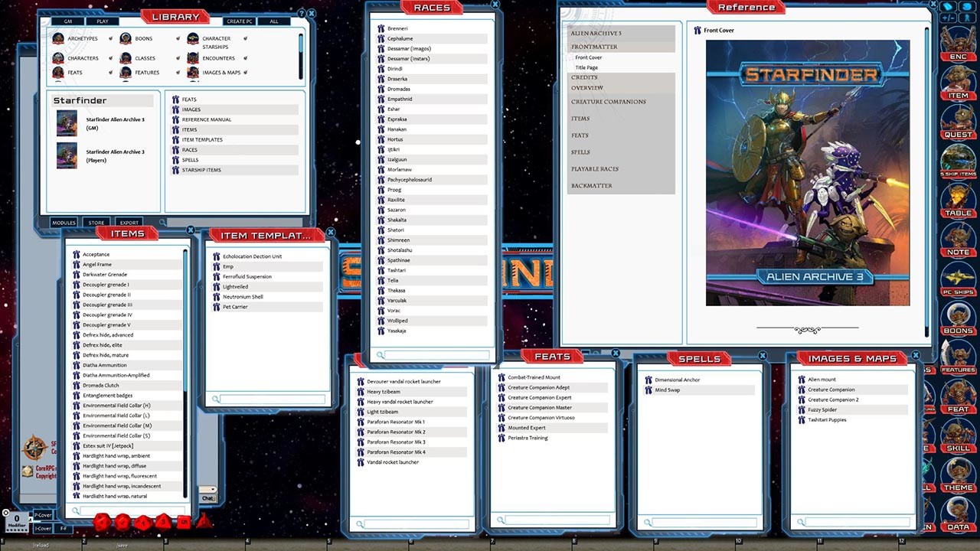
Task: Click the Races window search field
Action: point(436,355)
